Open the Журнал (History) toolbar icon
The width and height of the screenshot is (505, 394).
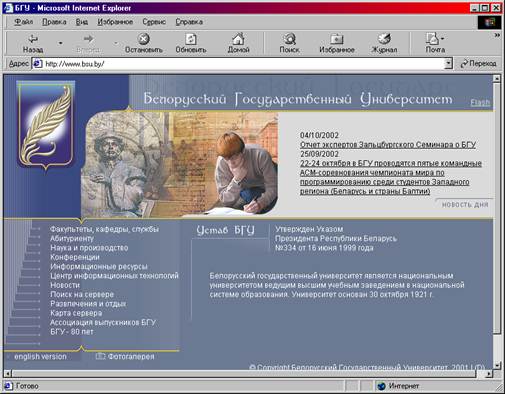tap(384, 39)
